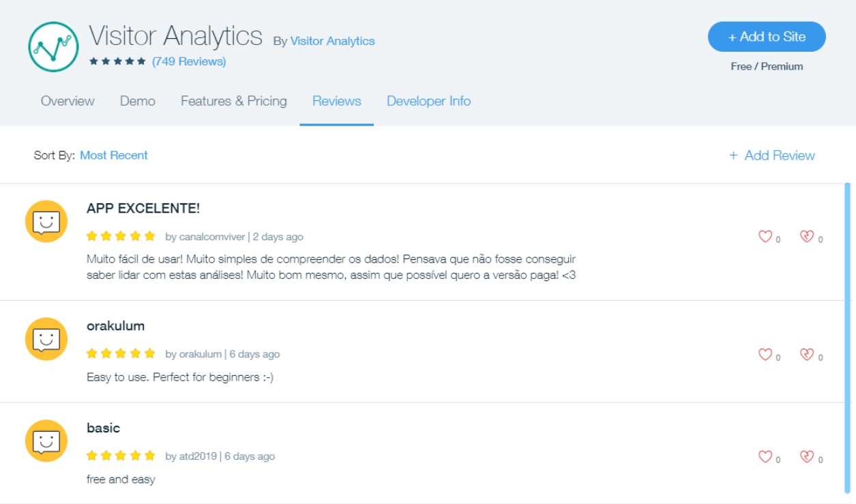Click atd2019's smiley avatar icon
Viewport: 856px width, 504px height.
pos(46,441)
